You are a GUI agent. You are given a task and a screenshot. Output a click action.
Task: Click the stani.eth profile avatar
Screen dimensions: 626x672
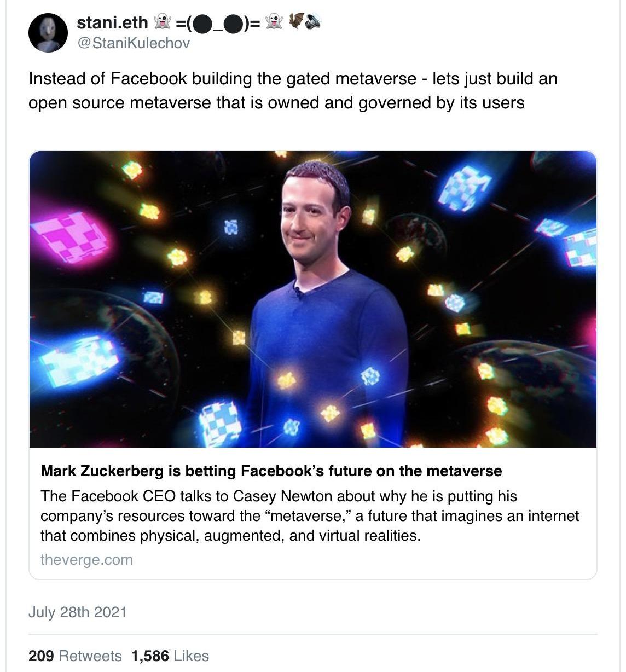[x=48, y=32]
